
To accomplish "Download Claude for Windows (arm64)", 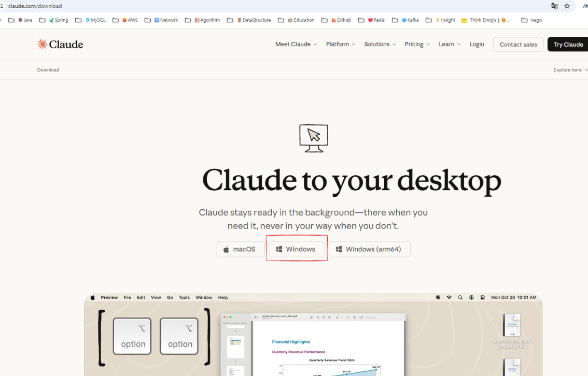I will [x=369, y=249].
